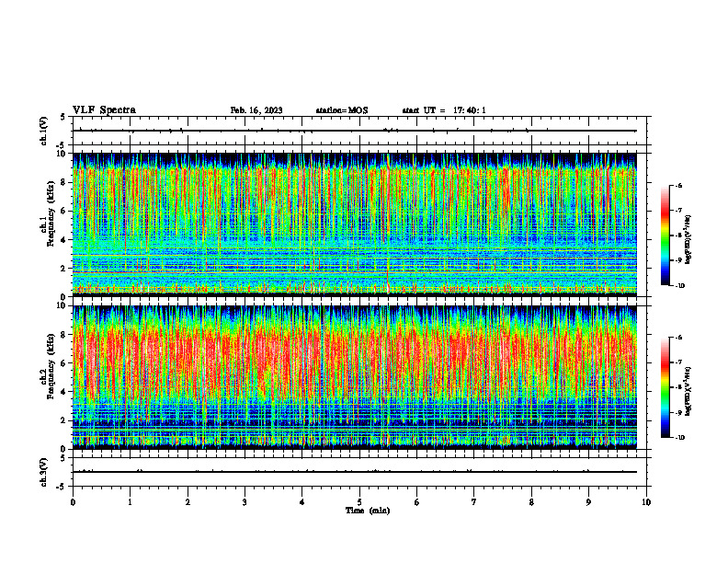Image resolution: width=728 pixels, height=563 pixels.
Task: Click the time axis tick label "7"
Action: [474, 502]
